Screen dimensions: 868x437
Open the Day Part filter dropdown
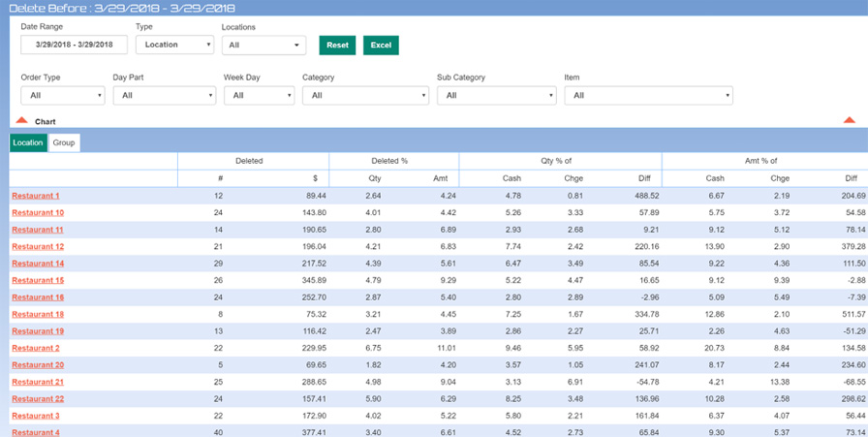click(x=164, y=96)
